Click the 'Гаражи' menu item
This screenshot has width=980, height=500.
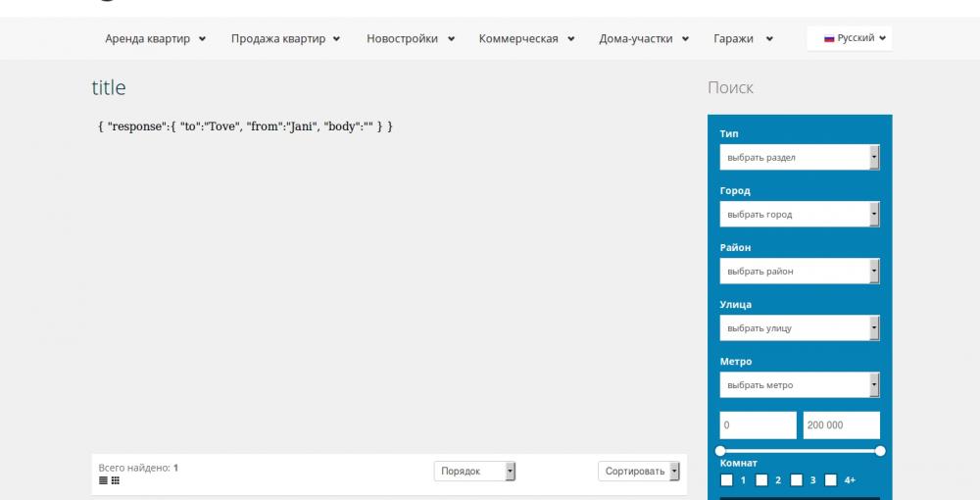click(x=743, y=39)
